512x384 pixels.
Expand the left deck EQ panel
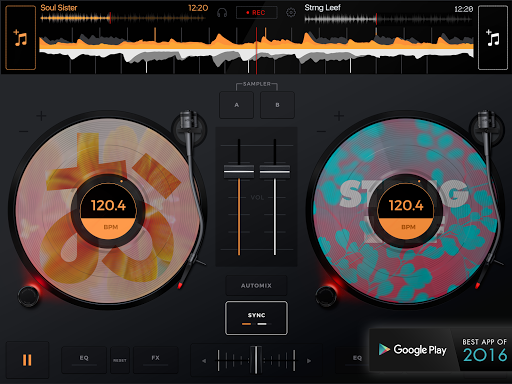(x=84, y=360)
